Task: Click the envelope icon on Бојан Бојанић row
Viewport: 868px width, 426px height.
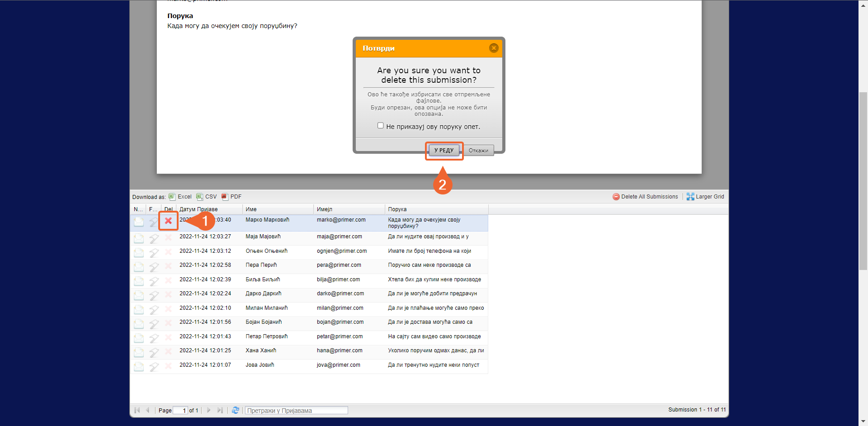Action: [139, 324]
